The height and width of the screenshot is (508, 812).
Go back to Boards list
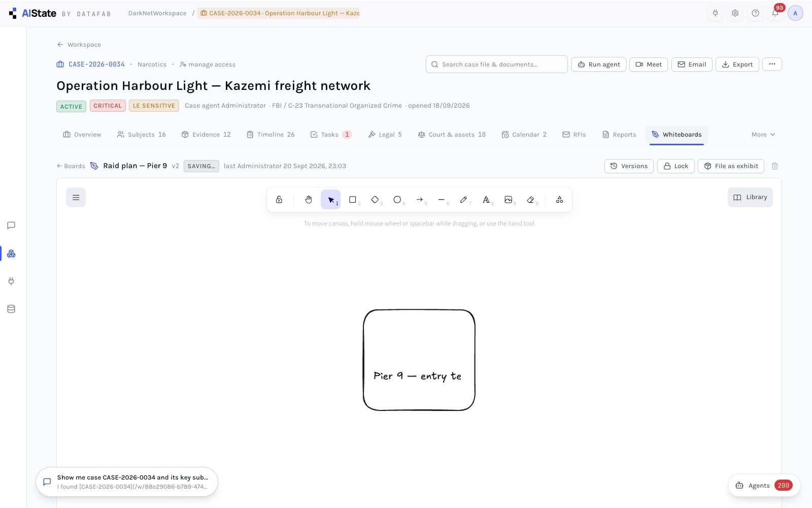tap(71, 166)
